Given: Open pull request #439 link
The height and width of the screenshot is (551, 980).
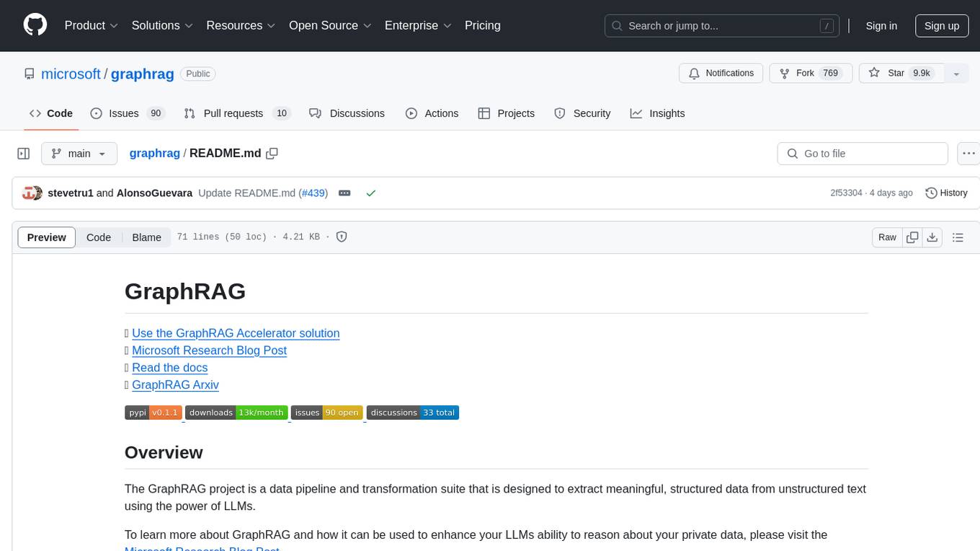Looking at the screenshot, I should click(313, 193).
